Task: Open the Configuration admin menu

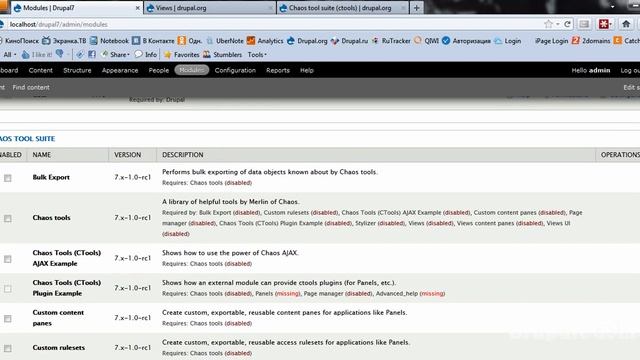Action: point(235,70)
